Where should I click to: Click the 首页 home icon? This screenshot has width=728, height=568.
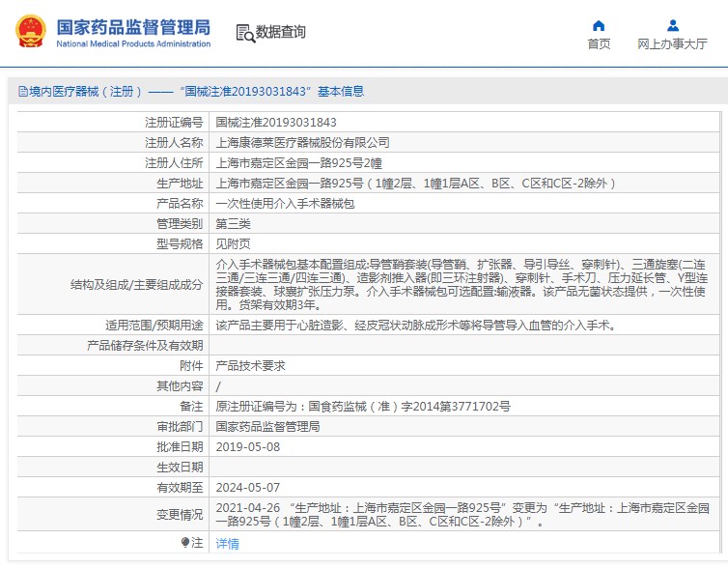(x=599, y=25)
